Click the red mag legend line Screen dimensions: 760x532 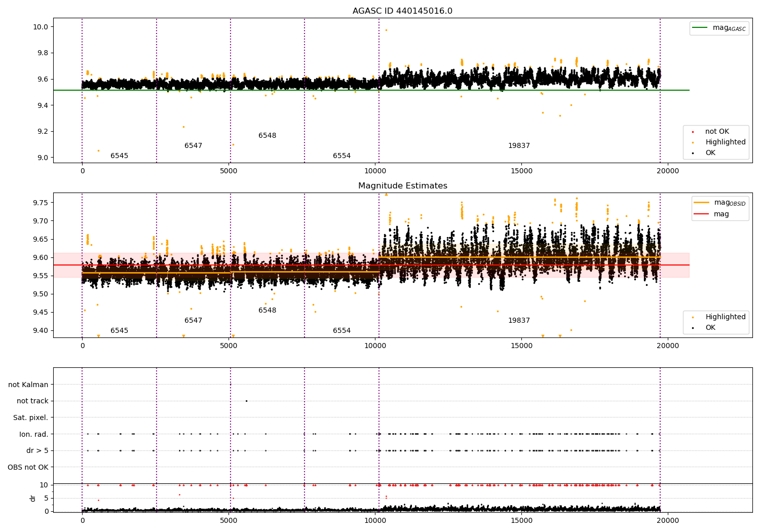[701, 214]
